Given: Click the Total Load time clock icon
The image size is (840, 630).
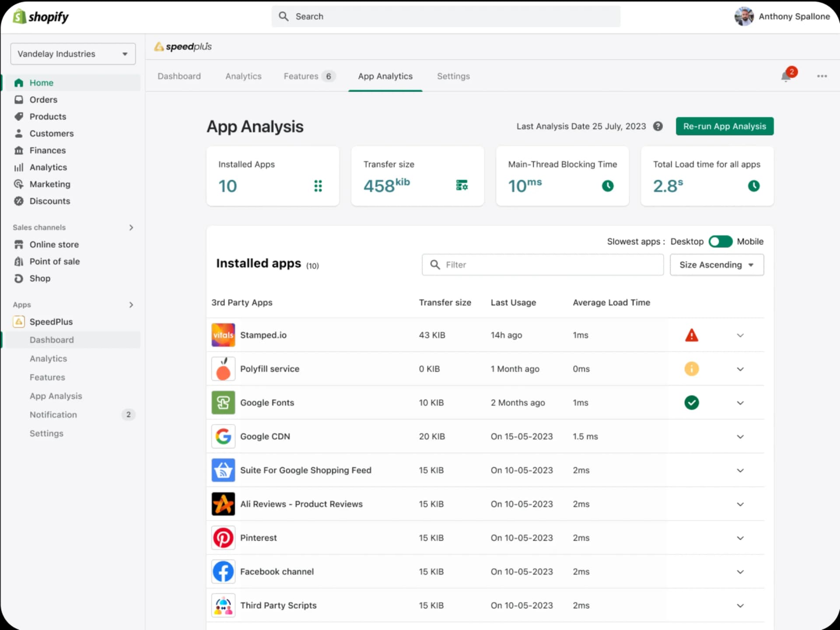Looking at the screenshot, I should tap(753, 186).
